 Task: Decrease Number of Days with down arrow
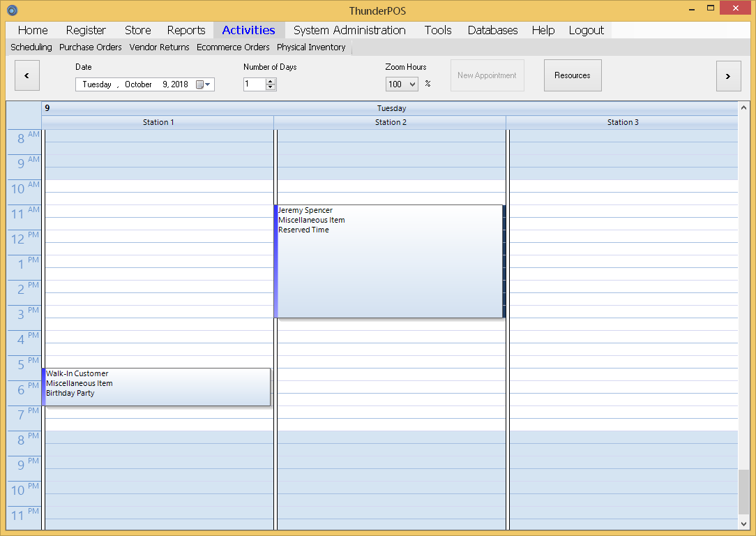pyautogui.click(x=271, y=87)
